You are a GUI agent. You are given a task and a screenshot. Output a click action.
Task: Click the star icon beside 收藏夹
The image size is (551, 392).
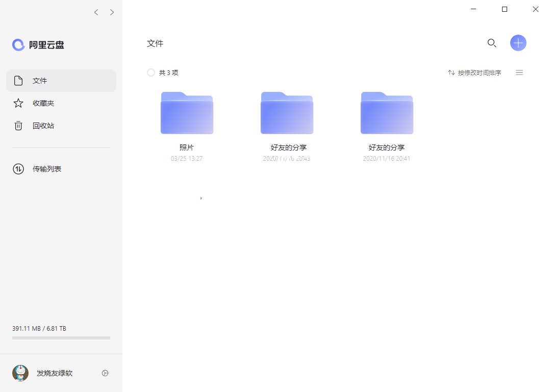[18, 103]
